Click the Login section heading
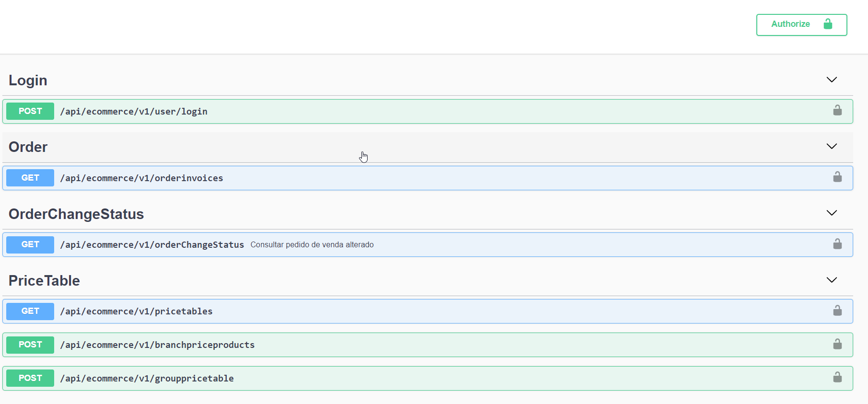The image size is (868, 404). click(x=28, y=81)
